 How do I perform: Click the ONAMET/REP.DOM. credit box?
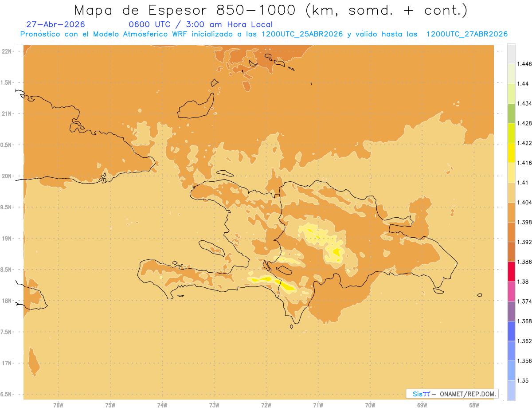[x=452, y=394]
